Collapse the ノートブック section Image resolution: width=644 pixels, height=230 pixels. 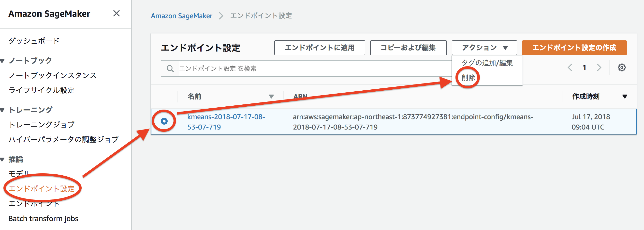(2, 61)
